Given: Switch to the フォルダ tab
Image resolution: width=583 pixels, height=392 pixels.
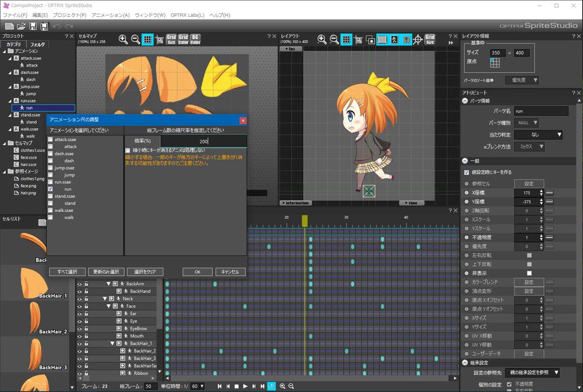Looking at the screenshot, I should (37, 44).
